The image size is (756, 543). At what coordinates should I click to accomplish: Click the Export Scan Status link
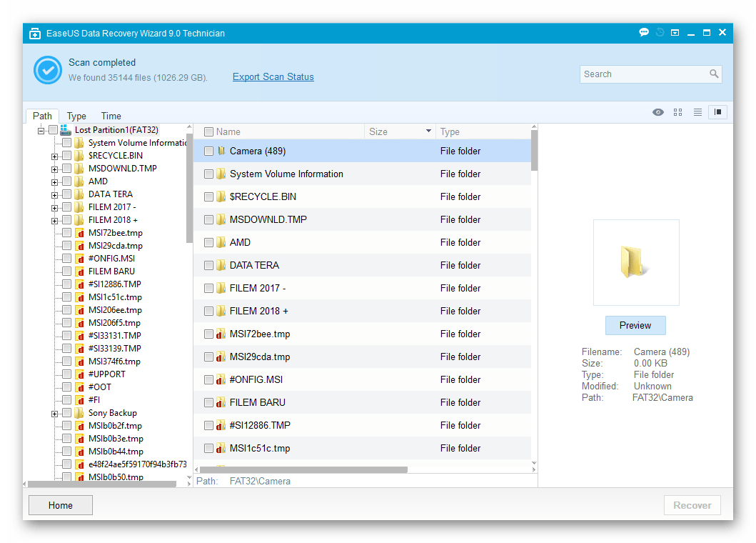(273, 76)
